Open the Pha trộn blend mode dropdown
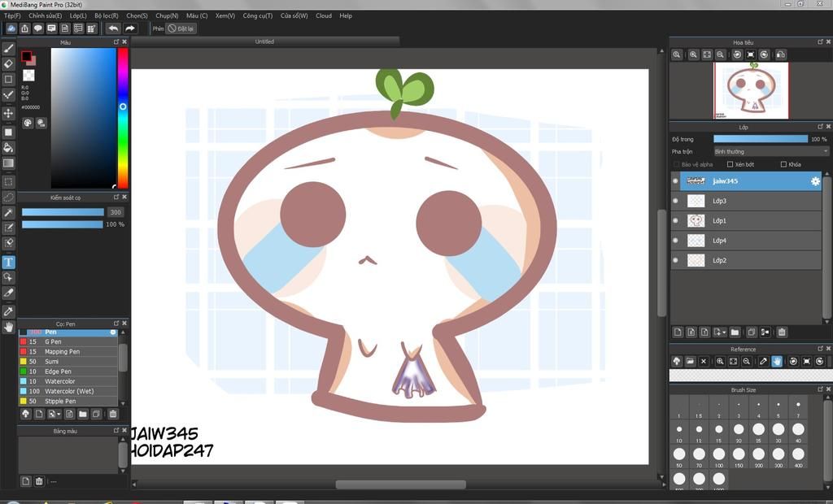Image resolution: width=833 pixels, height=504 pixels. 771,152
